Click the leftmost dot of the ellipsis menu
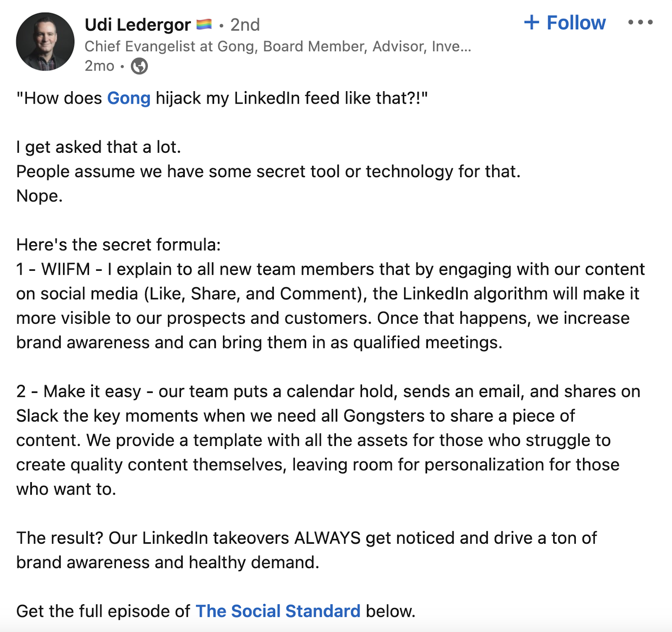672x632 pixels. 632,23
